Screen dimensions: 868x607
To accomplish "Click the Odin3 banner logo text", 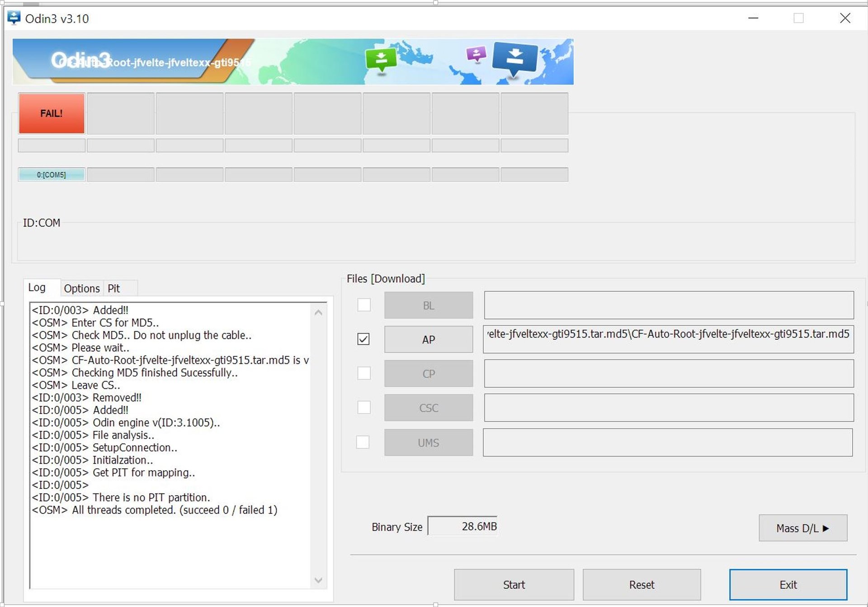I will tap(80, 60).
